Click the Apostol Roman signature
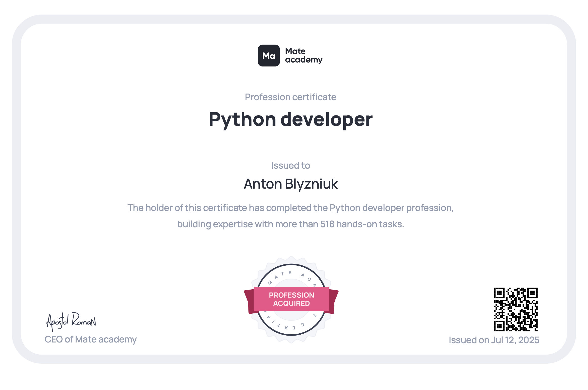This screenshot has height=390, width=588. [71, 322]
